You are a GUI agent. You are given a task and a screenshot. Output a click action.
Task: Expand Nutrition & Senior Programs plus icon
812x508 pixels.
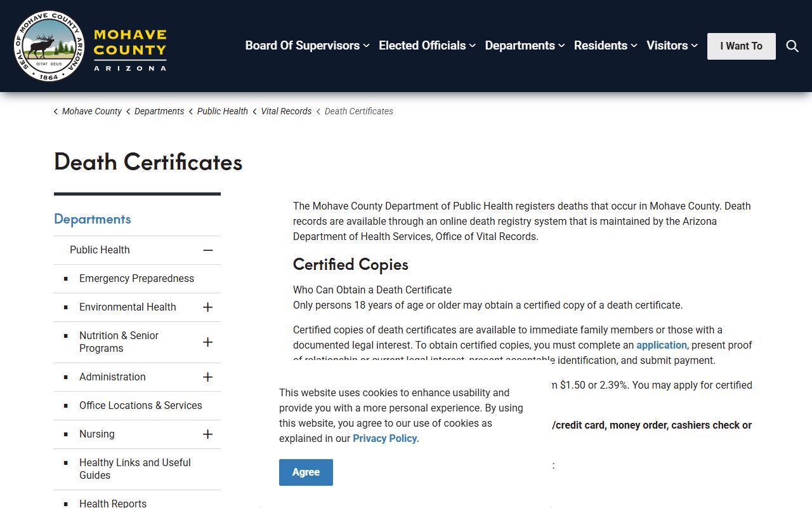207,342
